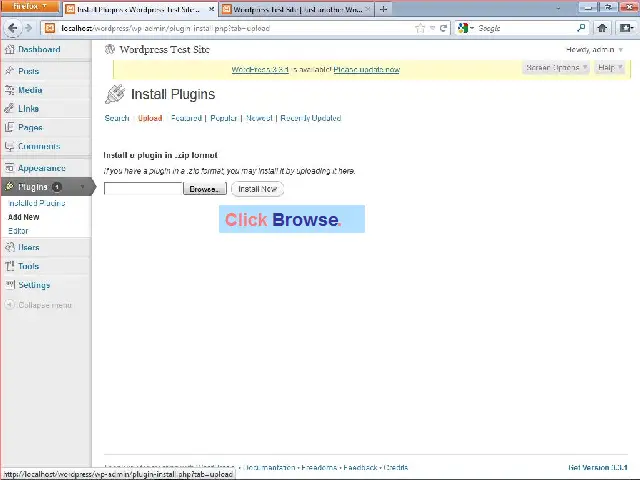
Task: Open a new tab with plus button
Action: coord(383,9)
